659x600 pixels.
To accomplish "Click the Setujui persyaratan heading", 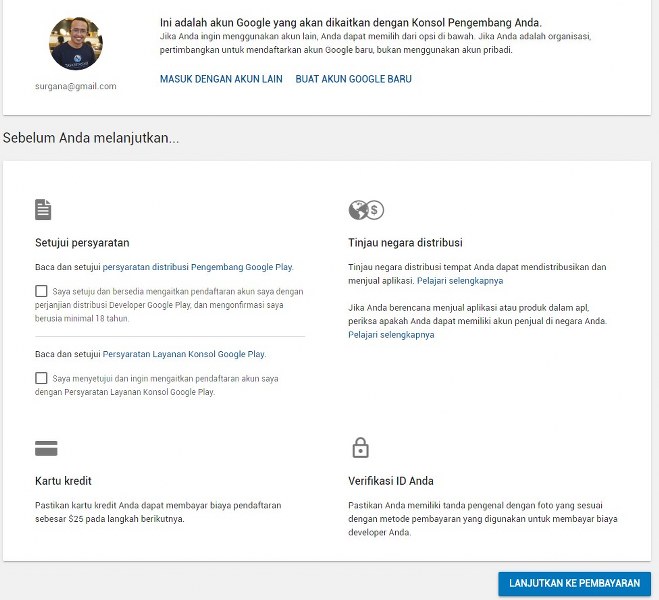I will (x=82, y=242).
